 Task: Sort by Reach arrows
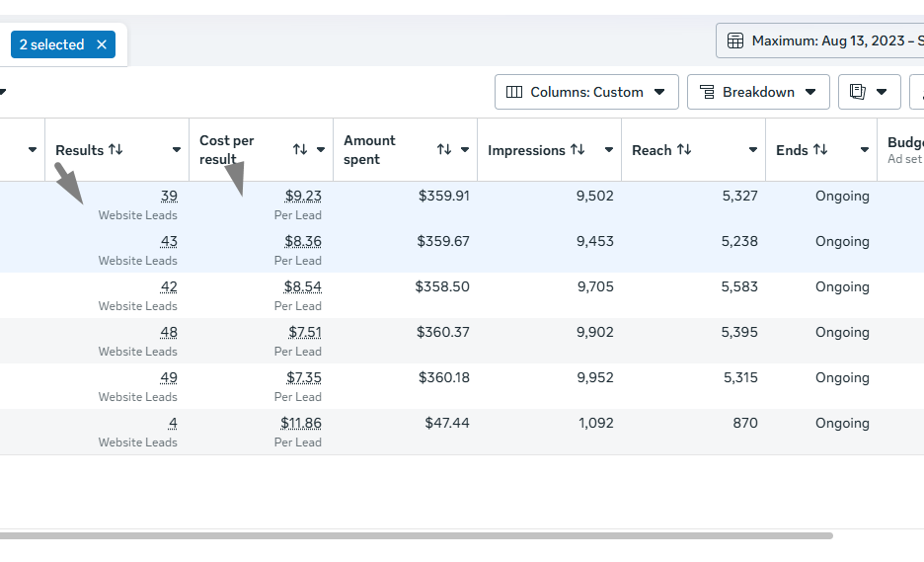point(684,150)
